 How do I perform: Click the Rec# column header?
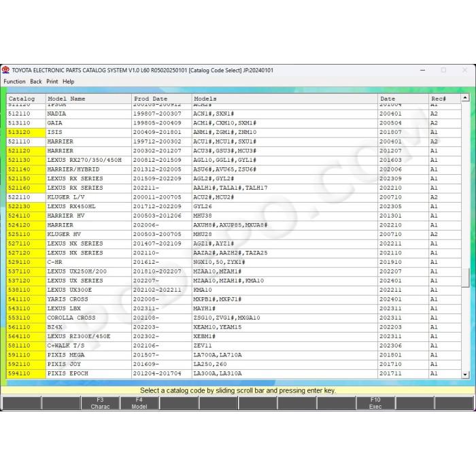tap(445, 99)
